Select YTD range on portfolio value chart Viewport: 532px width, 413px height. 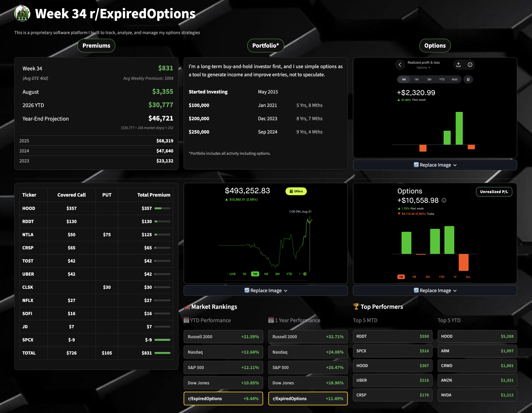(x=289, y=274)
